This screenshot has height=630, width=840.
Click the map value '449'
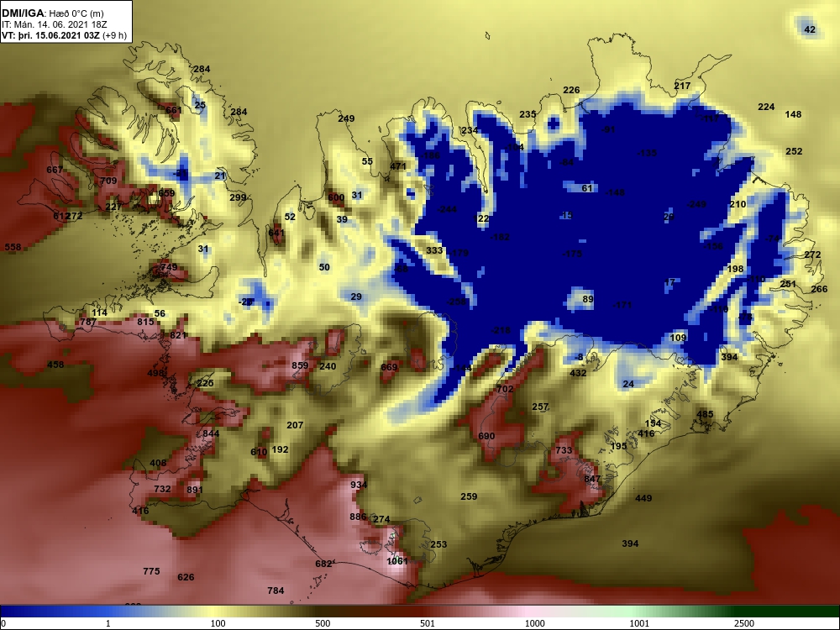[x=643, y=498]
